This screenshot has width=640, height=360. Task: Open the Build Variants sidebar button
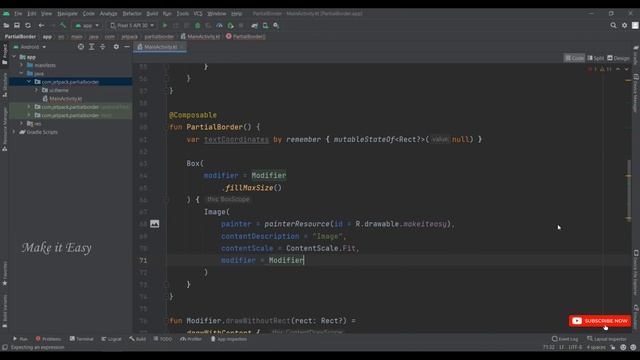coord(4,311)
